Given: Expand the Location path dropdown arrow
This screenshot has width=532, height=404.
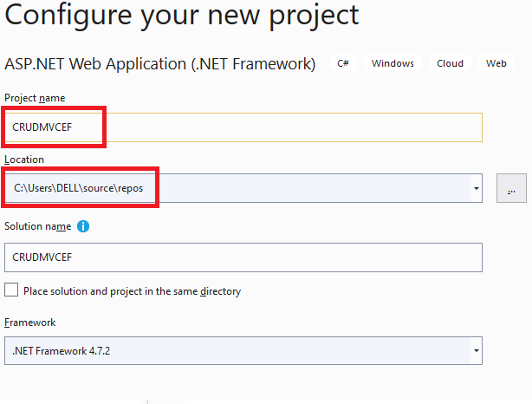Looking at the screenshot, I should [477, 188].
